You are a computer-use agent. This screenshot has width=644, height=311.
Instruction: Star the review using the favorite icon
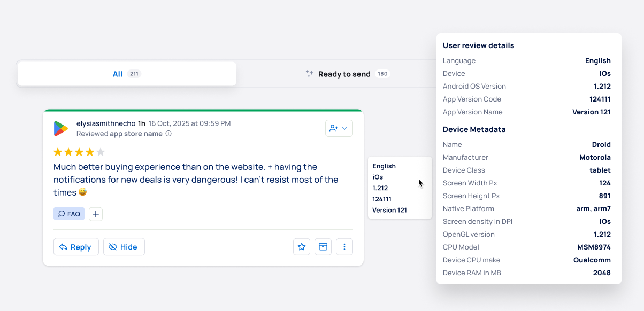(x=301, y=246)
